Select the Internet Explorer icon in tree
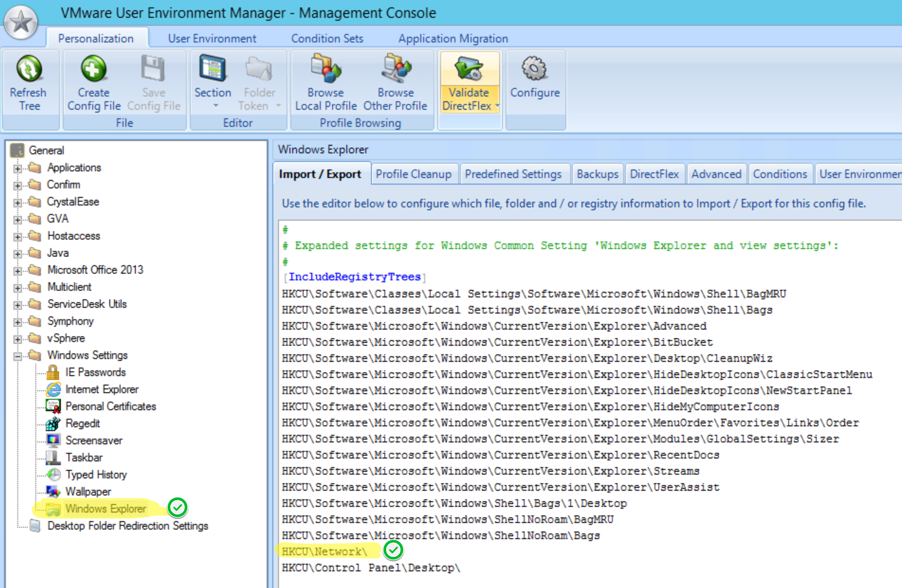902x588 pixels. coord(53,389)
